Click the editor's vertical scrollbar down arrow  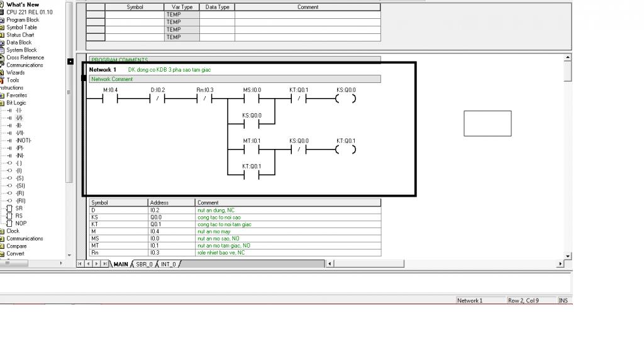tap(568, 256)
